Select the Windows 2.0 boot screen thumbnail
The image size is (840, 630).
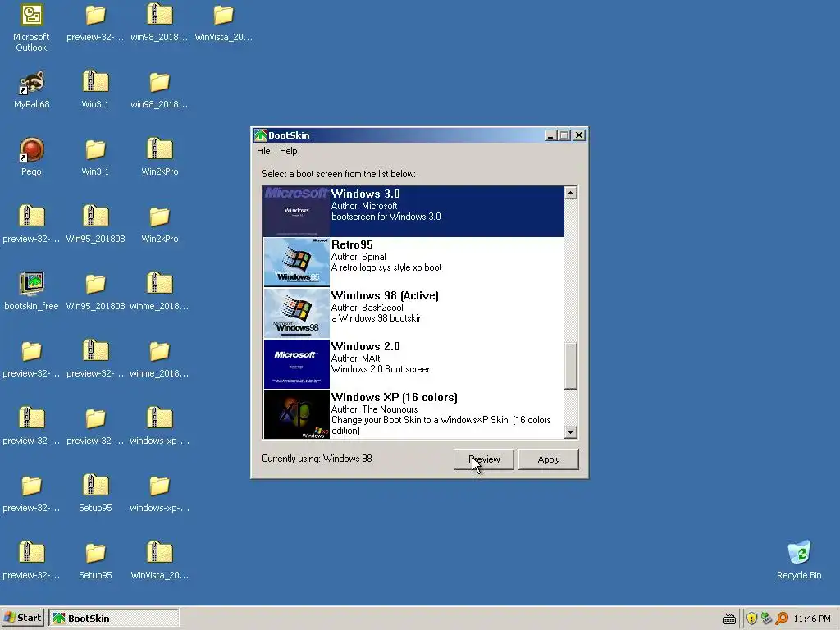[x=296, y=363]
